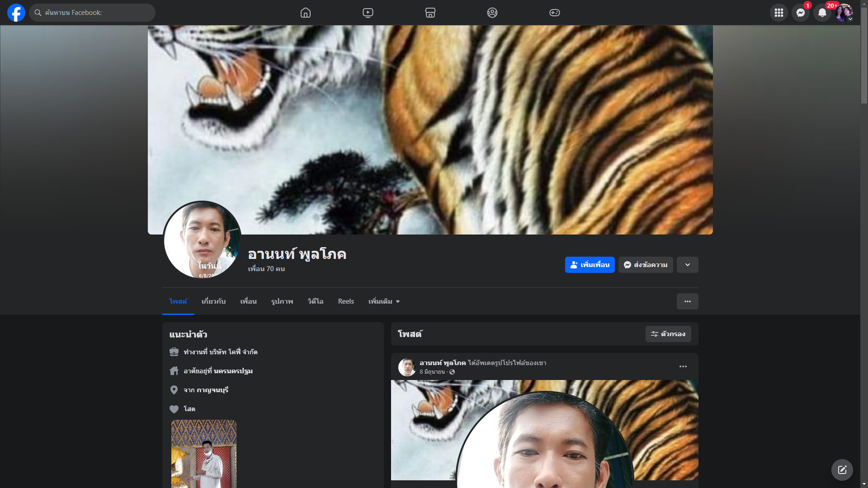Image resolution: width=868 pixels, height=488 pixels.
Task: Switch to the รูปภาพ tab
Action: pyautogui.click(x=282, y=301)
